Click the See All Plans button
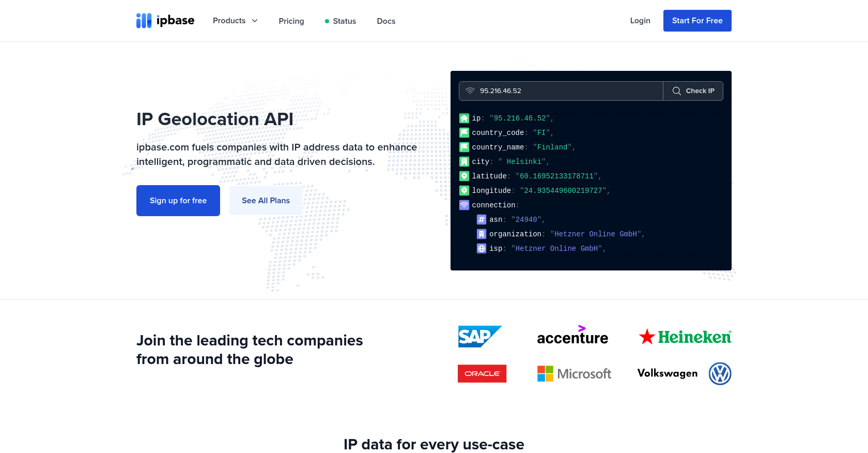The height and width of the screenshot is (453, 868). pyautogui.click(x=266, y=201)
